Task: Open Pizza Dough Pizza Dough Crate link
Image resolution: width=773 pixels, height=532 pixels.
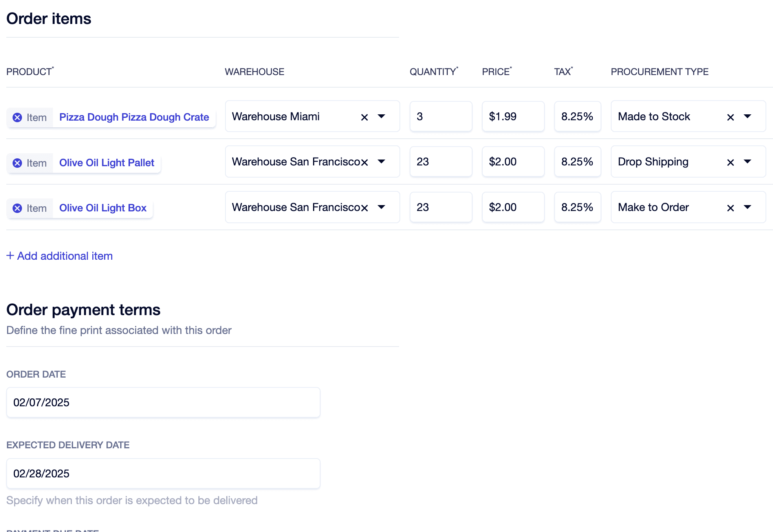Action: 134,117
